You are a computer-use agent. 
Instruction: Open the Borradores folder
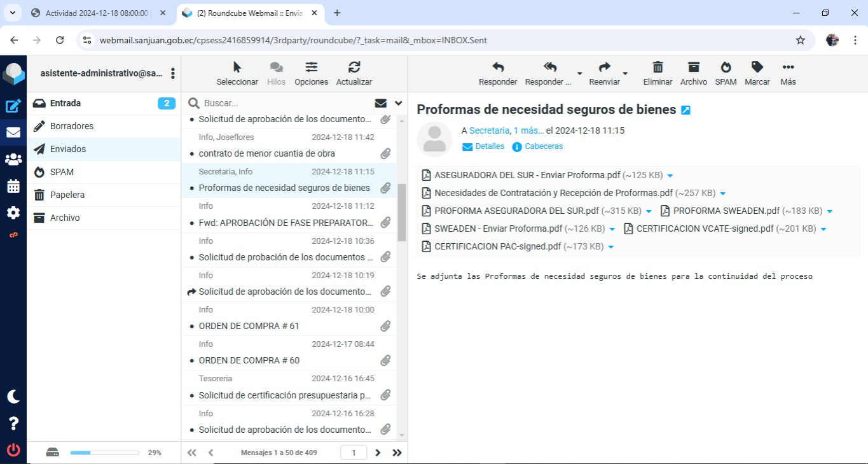pos(72,126)
